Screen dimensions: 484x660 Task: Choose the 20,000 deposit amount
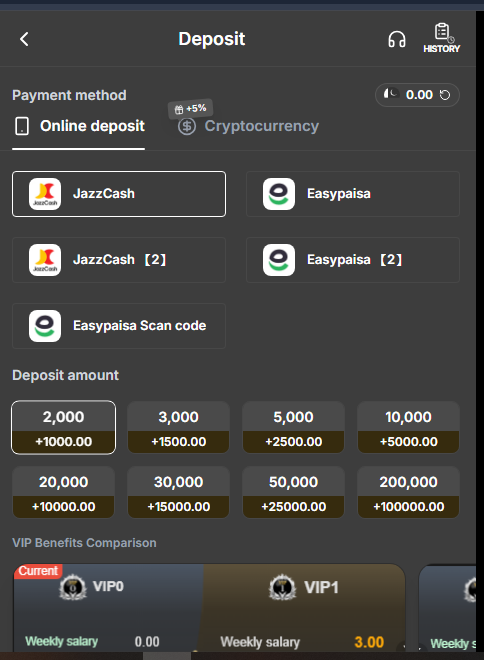coord(64,492)
